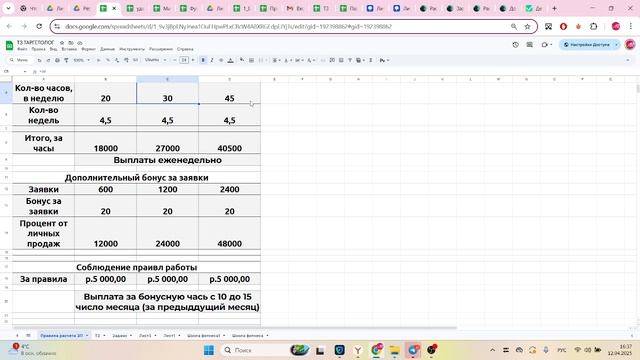The image size is (640, 360).
Task: Star the document next to the title
Action: (x=62, y=42)
